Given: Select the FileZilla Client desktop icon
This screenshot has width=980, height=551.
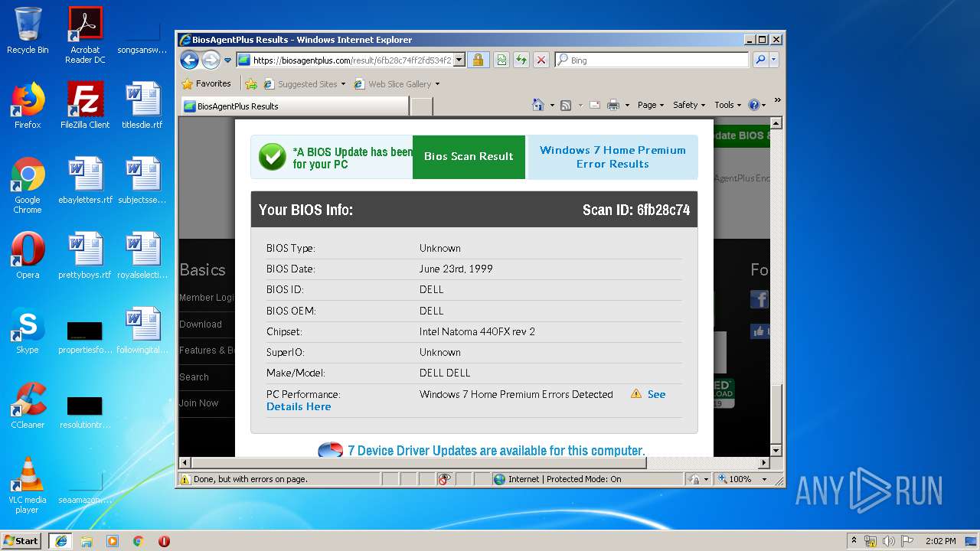Looking at the screenshot, I should (85, 105).
